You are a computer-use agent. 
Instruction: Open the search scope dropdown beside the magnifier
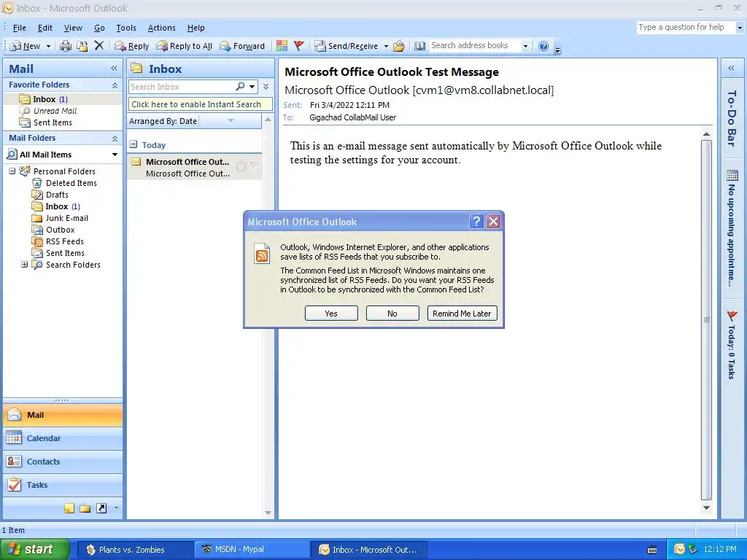[x=252, y=87]
